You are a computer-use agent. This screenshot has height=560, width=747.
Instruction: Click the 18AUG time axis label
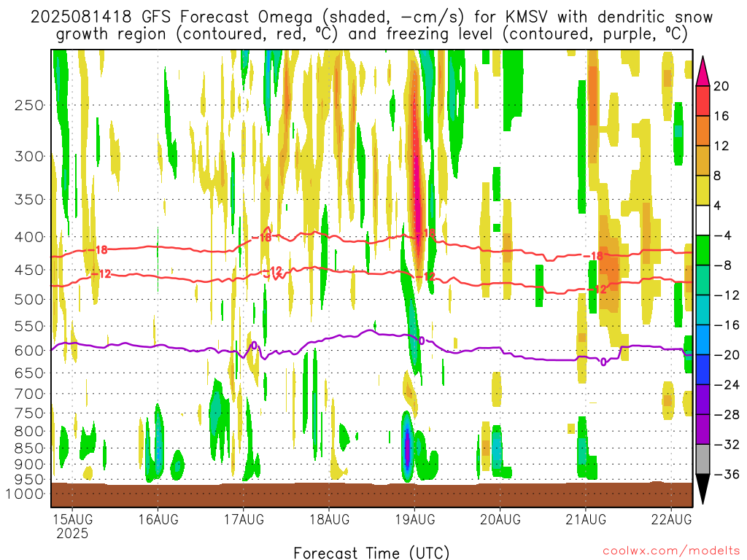pos(329,519)
